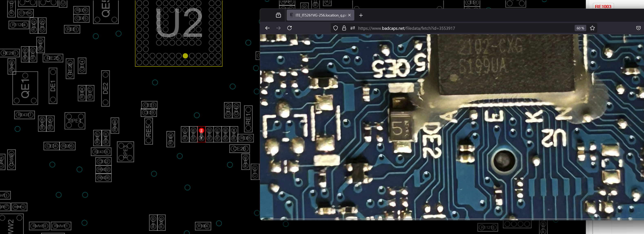Reset the 60 % zoom level
The image size is (644, 234).
(580, 28)
